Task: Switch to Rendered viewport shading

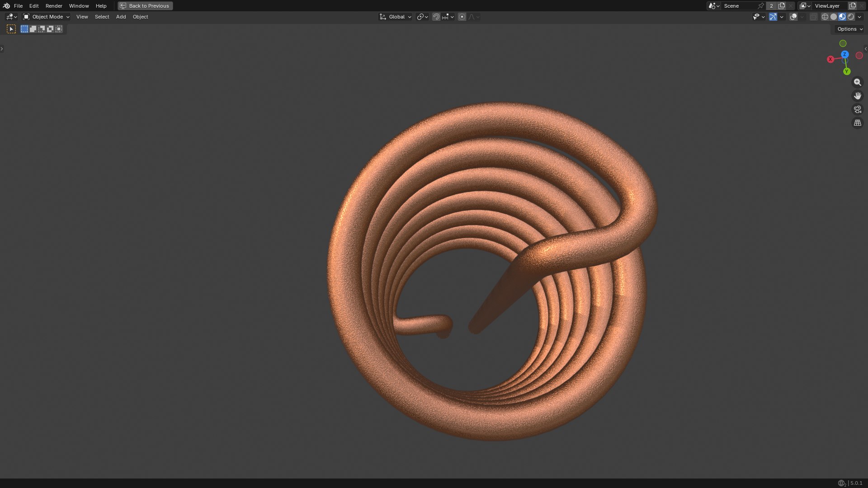Action: [x=850, y=17]
